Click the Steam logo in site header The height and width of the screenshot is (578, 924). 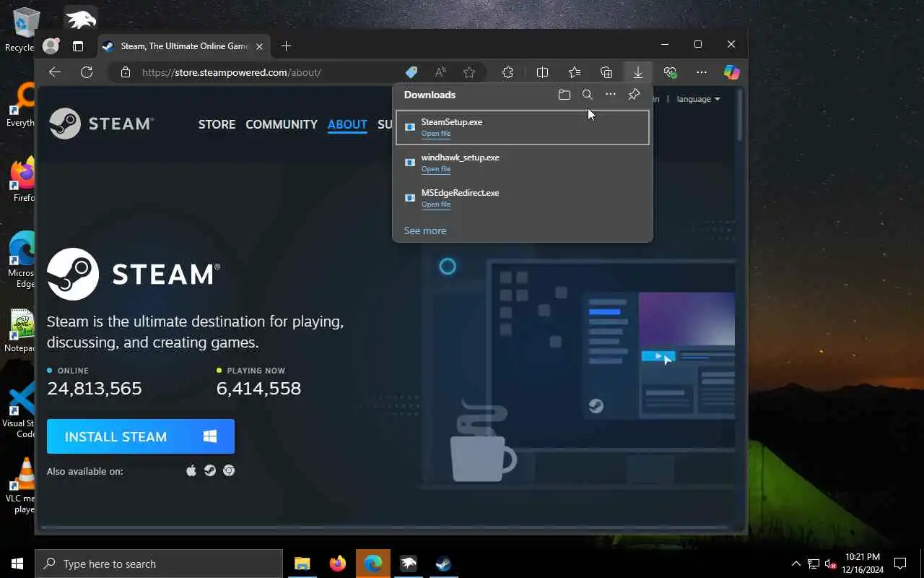coord(101,124)
